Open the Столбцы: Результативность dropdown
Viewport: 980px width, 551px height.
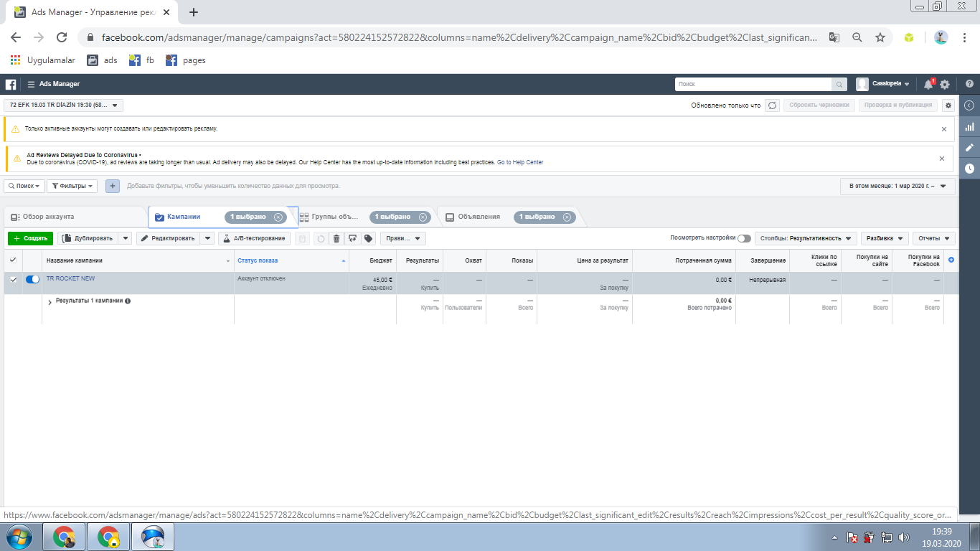[x=806, y=238]
